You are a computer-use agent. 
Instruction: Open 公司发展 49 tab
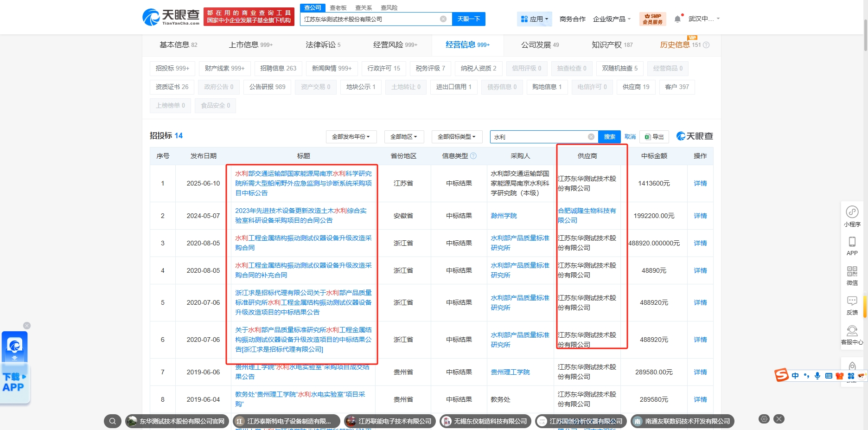pyautogui.click(x=540, y=45)
